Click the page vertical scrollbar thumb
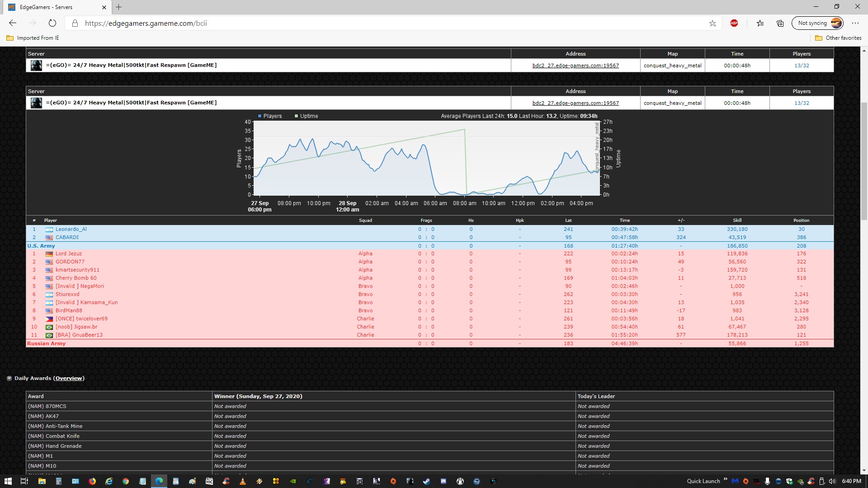Viewport: 868px width, 488px height. 864,160
